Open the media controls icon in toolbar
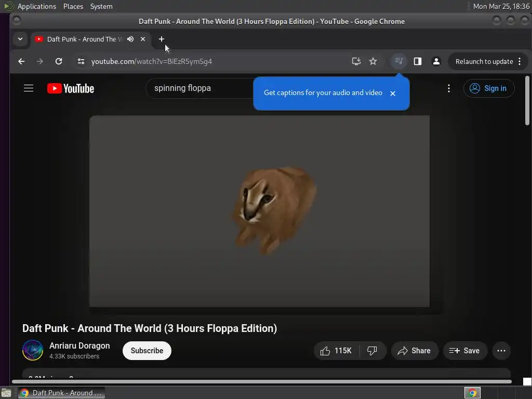 tap(398, 61)
